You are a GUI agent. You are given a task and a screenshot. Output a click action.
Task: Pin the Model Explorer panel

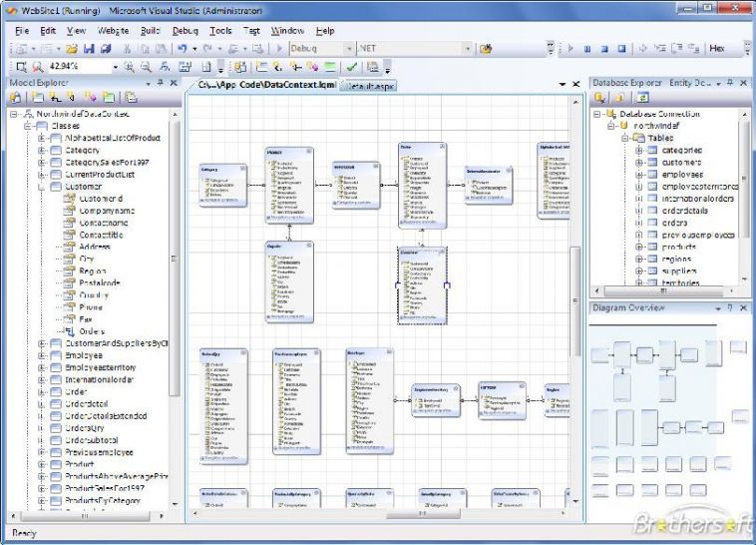coord(161,84)
